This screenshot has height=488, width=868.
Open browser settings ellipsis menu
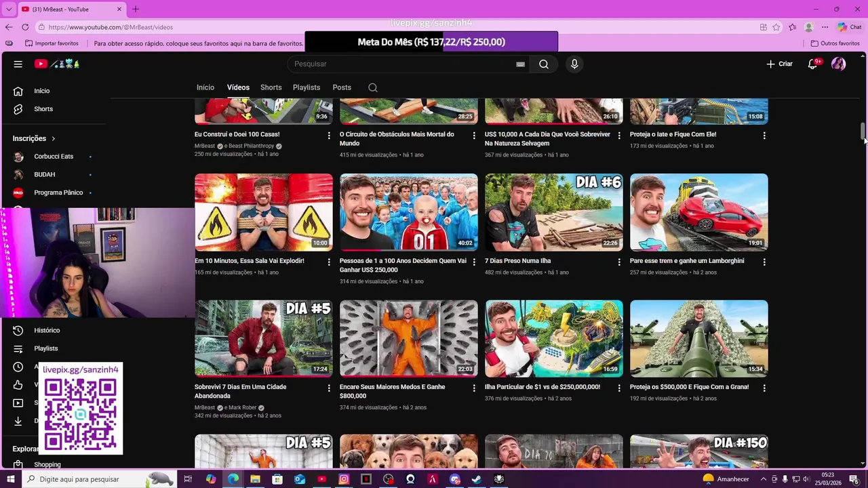(825, 27)
